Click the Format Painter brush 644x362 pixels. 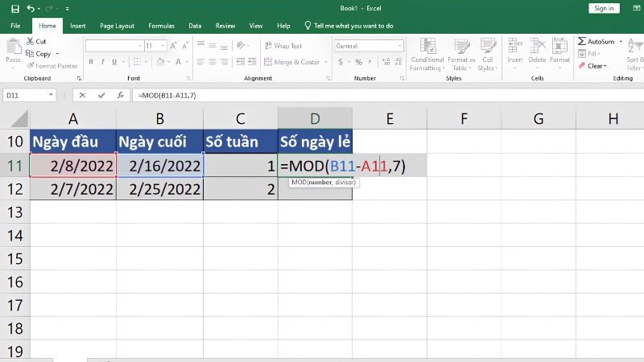tap(30, 66)
